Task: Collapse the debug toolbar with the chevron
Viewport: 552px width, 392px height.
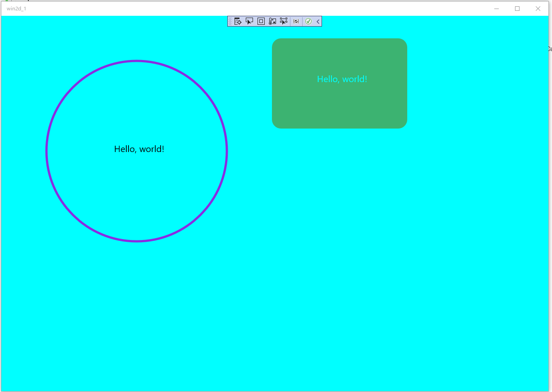Action: coord(318,21)
